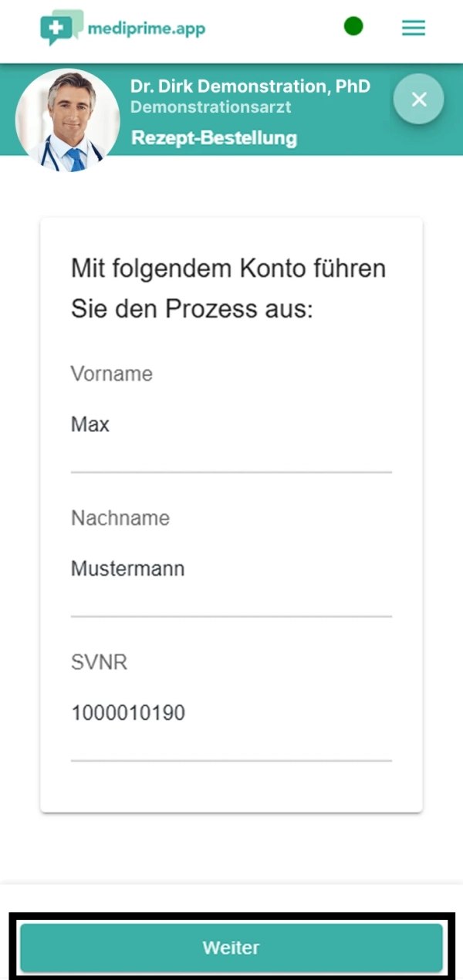The height and width of the screenshot is (980, 463).
Task: Click the underline below the Mustermann value
Action: 231,616
